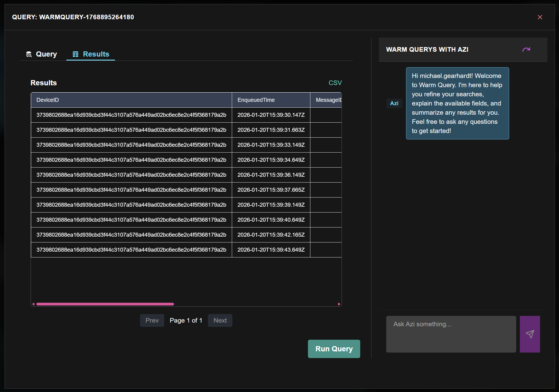Click the Run Query button
The image size is (559, 392).
tap(334, 349)
